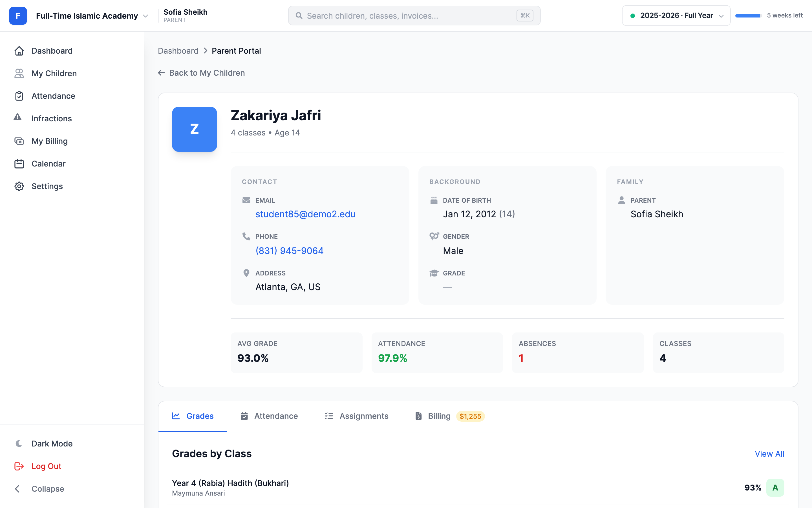812x508 pixels.
Task: Click the Settings gear icon
Action: (x=19, y=186)
